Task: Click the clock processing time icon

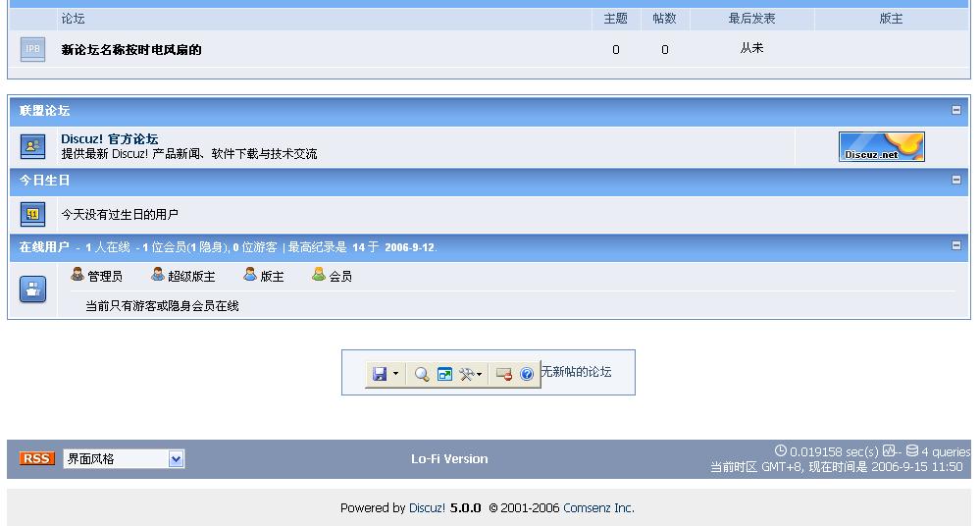Action: (781, 450)
